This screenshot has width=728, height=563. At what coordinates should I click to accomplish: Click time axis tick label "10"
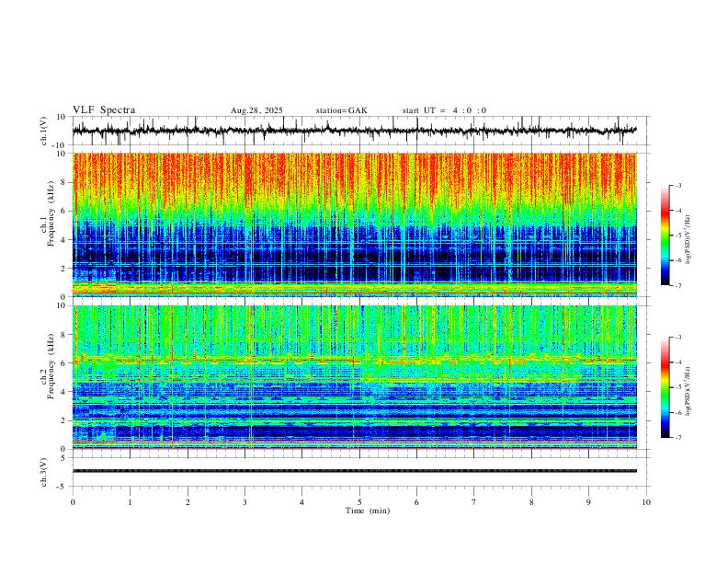tap(646, 502)
